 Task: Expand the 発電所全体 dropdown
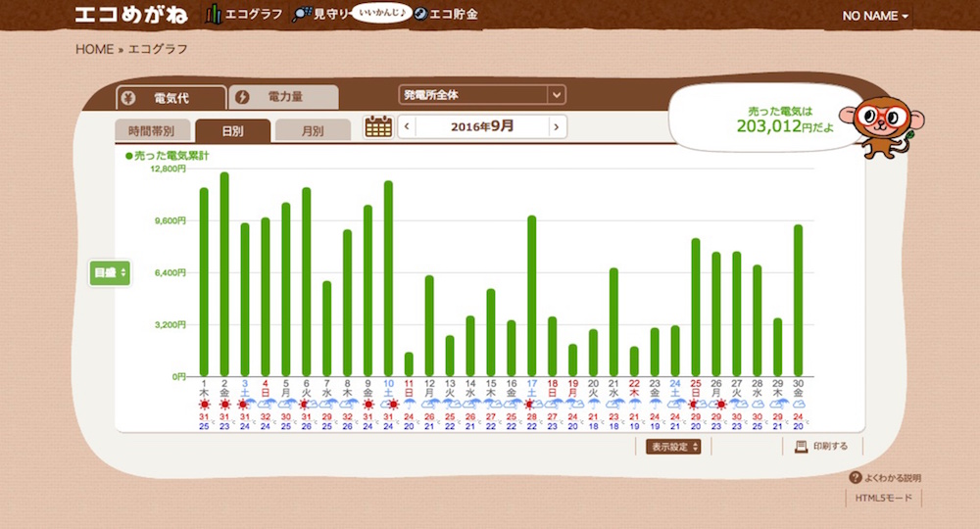[482, 95]
